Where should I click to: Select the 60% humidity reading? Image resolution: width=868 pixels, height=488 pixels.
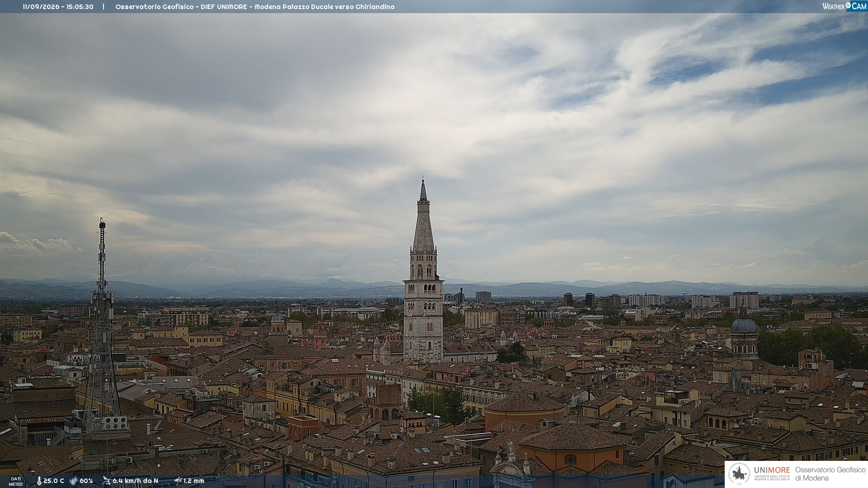click(86, 481)
